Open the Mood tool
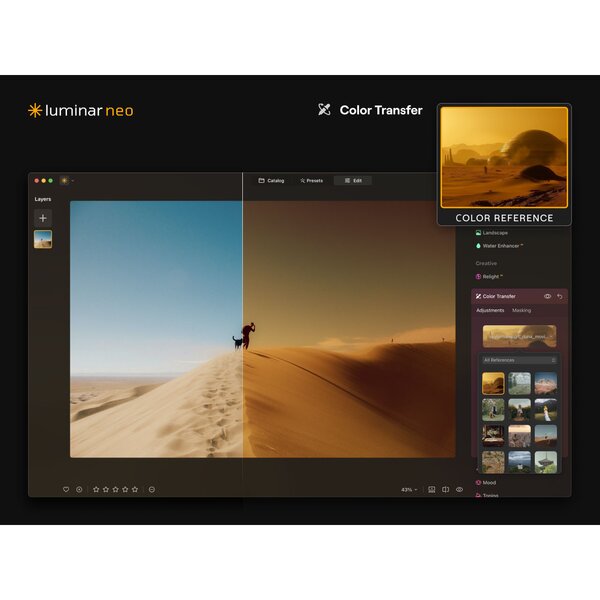 (486, 483)
